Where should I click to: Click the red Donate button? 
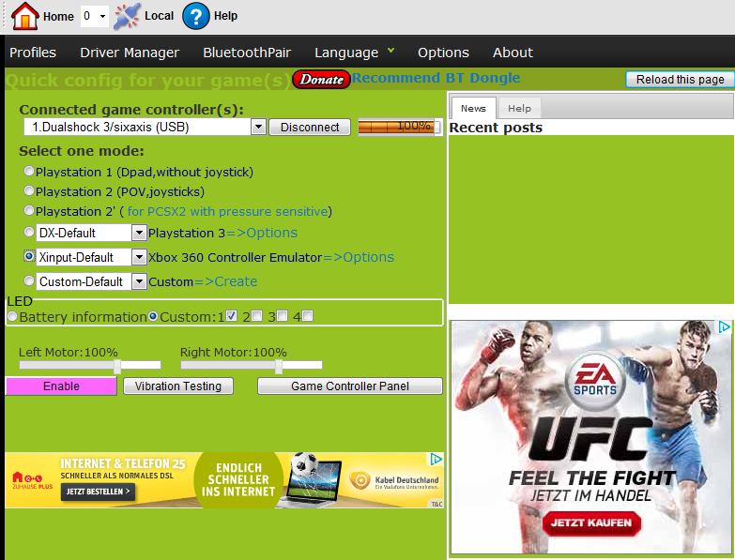click(321, 79)
